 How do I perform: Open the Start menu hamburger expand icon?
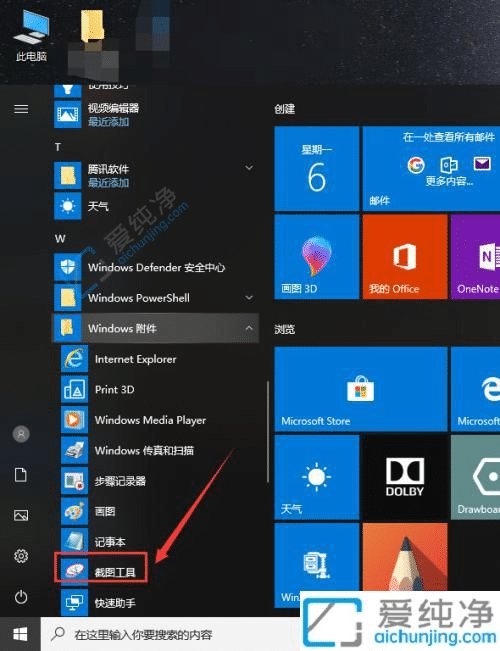click(21, 109)
